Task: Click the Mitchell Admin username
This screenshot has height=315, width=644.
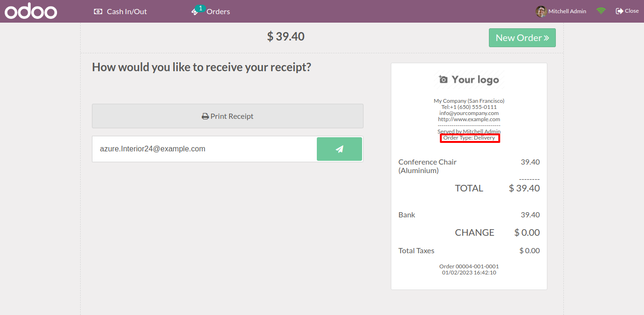Action: click(x=567, y=11)
